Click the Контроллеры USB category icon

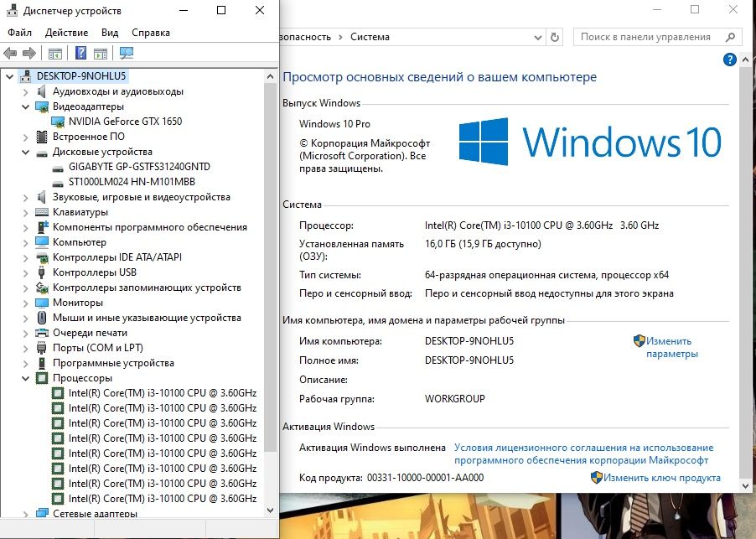pyautogui.click(x=42, y=272)
